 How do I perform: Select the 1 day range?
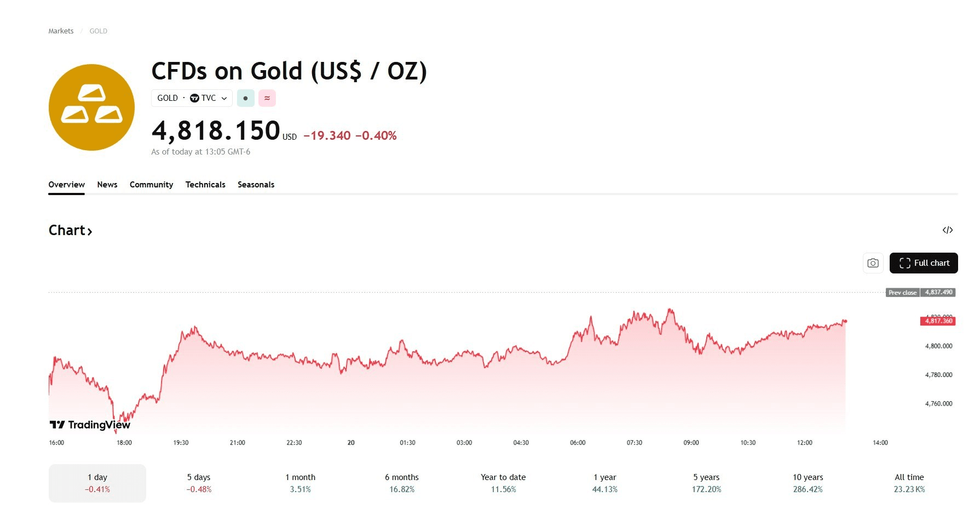pos(97,483)
